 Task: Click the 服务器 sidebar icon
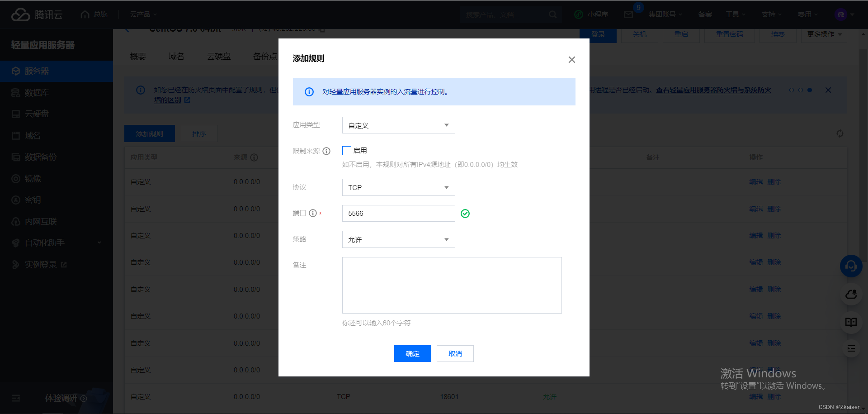click(x=16, y=71)
